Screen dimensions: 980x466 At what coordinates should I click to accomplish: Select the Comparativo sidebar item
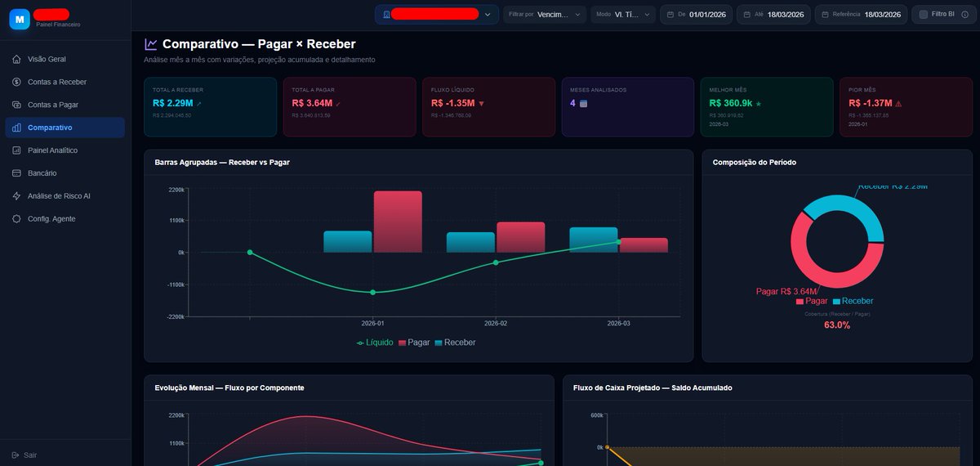pyautogui.click(x=65, y=128)
